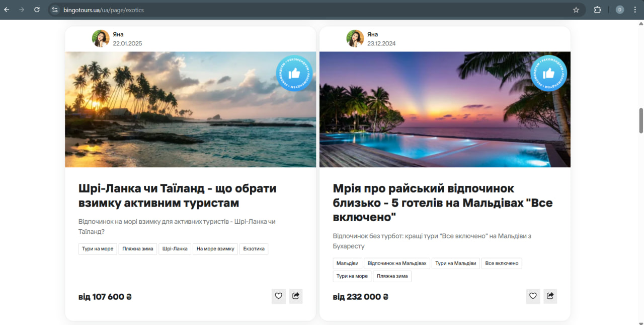Select the 'Мальдіви' tag

coord(348,263)
